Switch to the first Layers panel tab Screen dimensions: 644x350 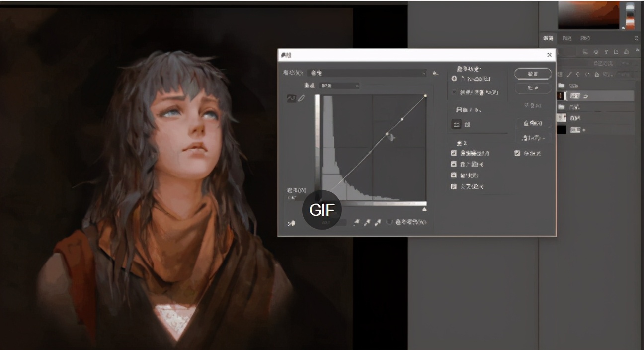point(548,38)
